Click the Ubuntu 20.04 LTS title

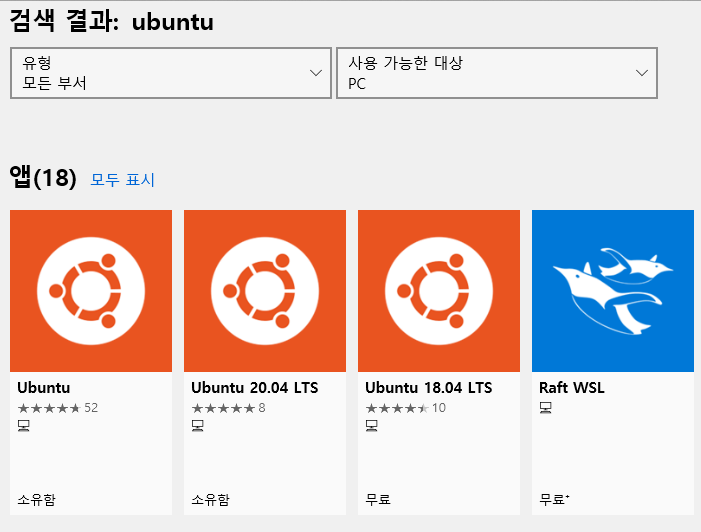click(255, 388)
